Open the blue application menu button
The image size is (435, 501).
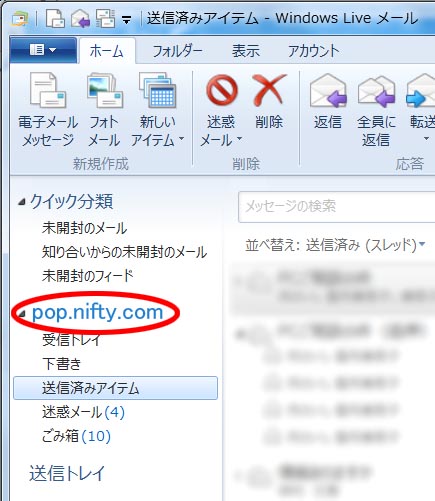pyautogui.click(x=43, y=50)
